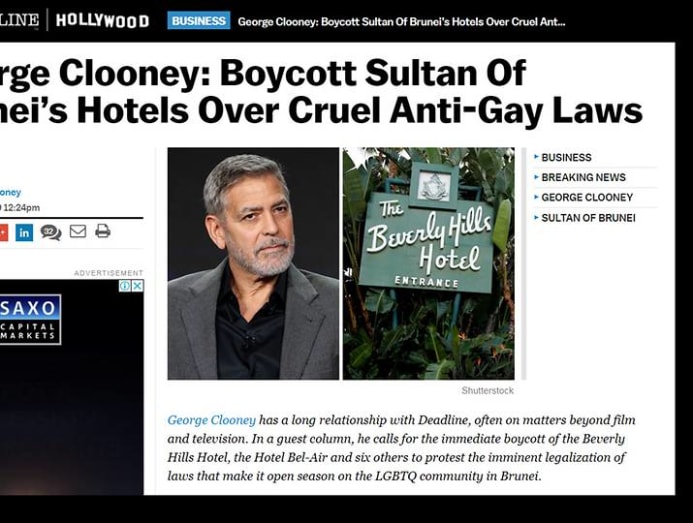Click the George Clooney hyperlink in article text
The height and width of the screenshot is (523, 693).
click(x=211, y=420)
